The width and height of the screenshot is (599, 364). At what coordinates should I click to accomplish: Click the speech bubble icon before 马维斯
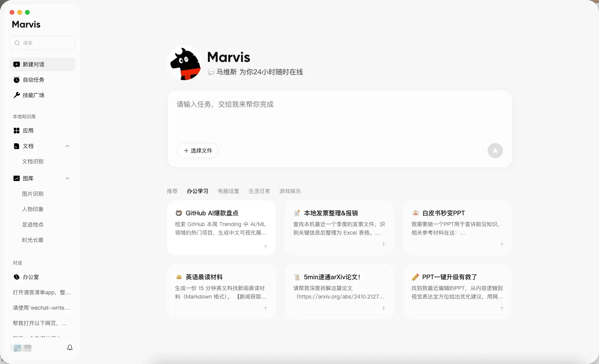[x=211, y=72]
